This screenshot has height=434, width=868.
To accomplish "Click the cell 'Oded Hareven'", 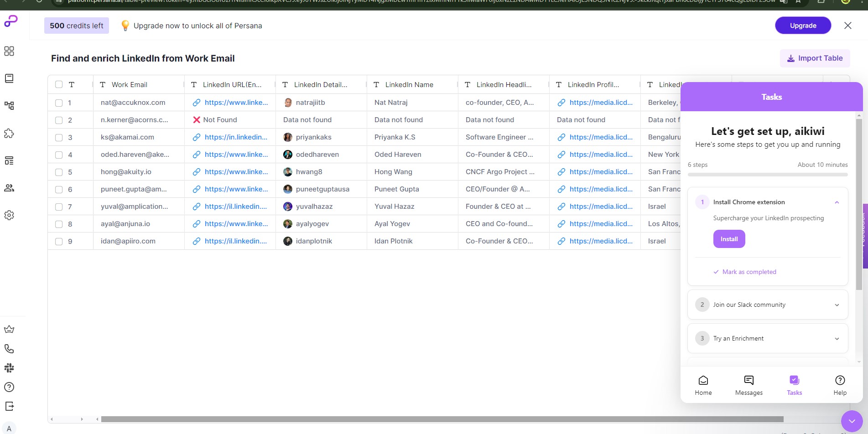I will [412, 155].
